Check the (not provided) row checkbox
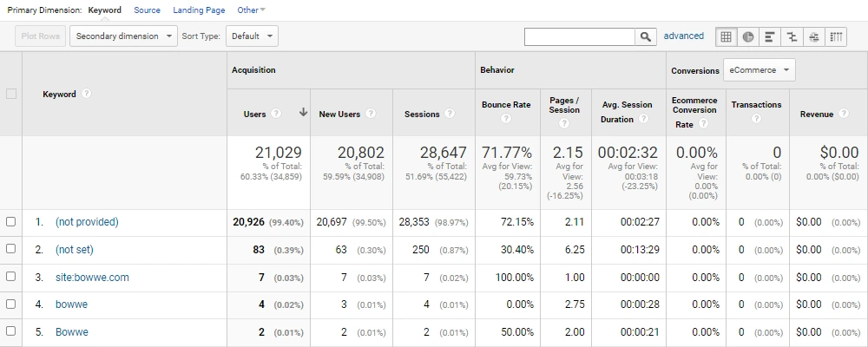This screenshot has height=347, width=868. (x=11, y=221)
